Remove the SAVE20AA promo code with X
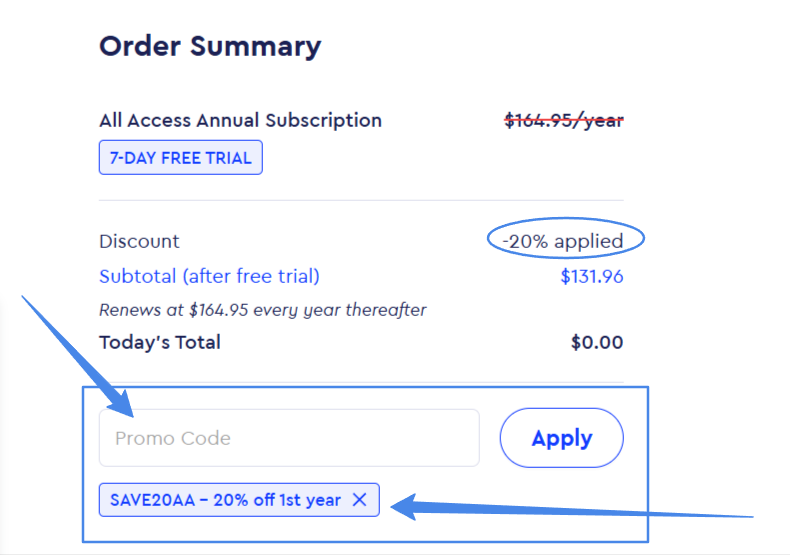 (360, 500)
